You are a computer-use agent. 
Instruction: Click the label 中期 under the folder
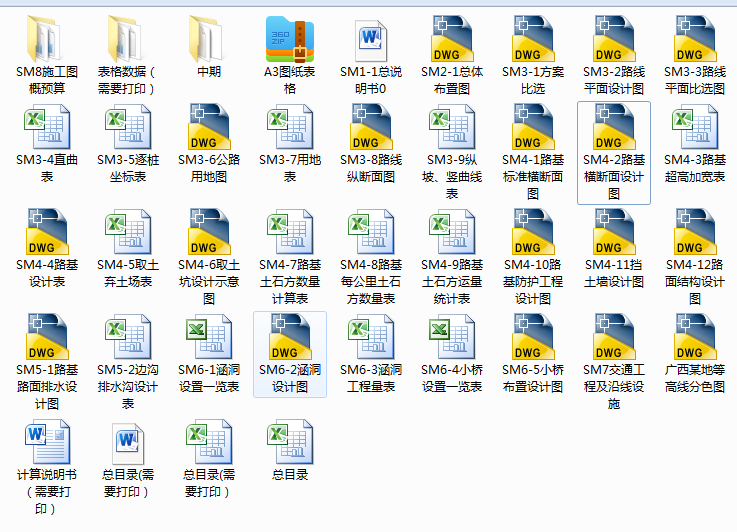pos(209,71)
